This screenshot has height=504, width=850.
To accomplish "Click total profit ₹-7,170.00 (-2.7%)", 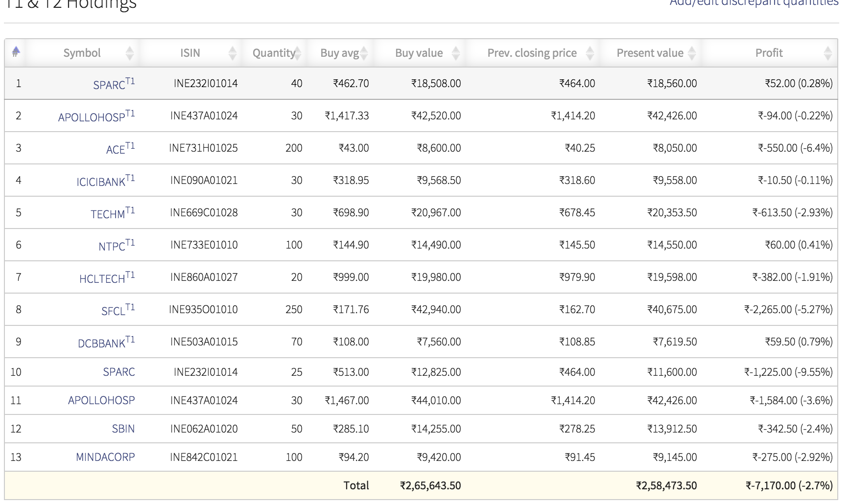I will pos(789,485).
